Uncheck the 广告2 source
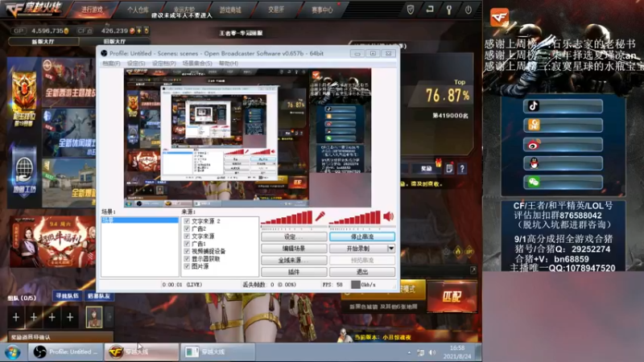The height and width of the screenshot is (362, 644). pos(187,228)
